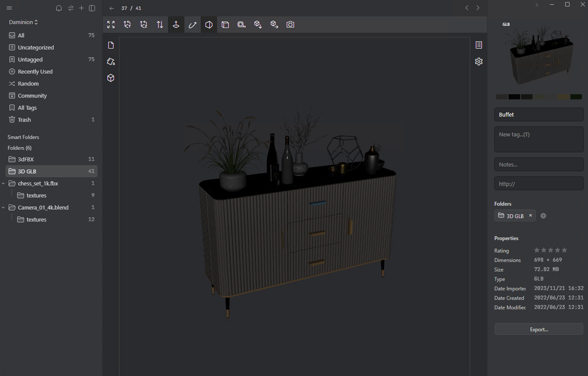Open the hamburger menu top left
The image size is (588, 376).
coord(9,8)
